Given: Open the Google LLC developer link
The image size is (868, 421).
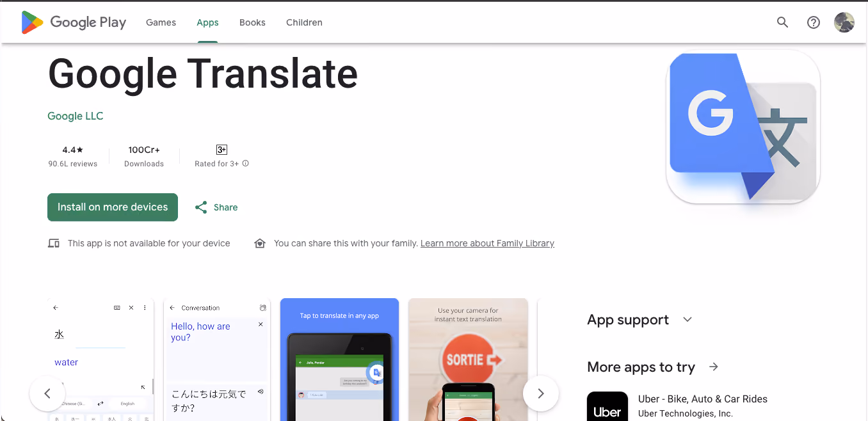Looking at the screenshot, I should 75,116.
